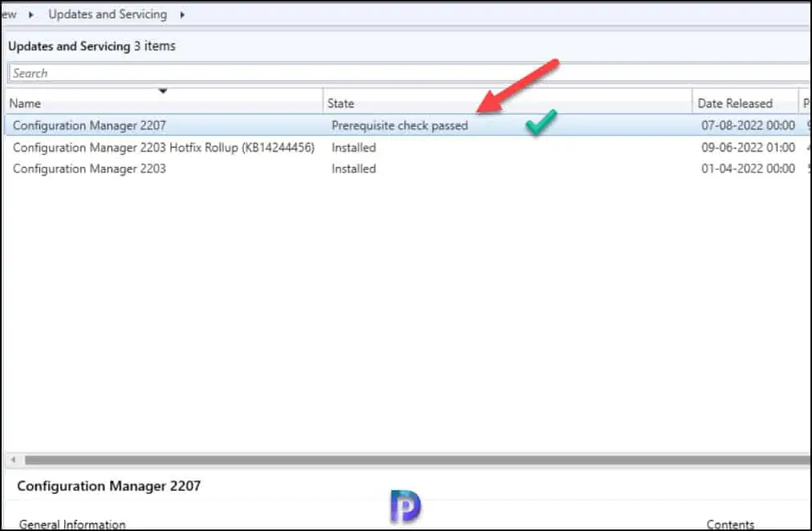Viewport: 812px width, 531px height.
Task: Select the Configuration Manager 2203 row
Action: 408,168
